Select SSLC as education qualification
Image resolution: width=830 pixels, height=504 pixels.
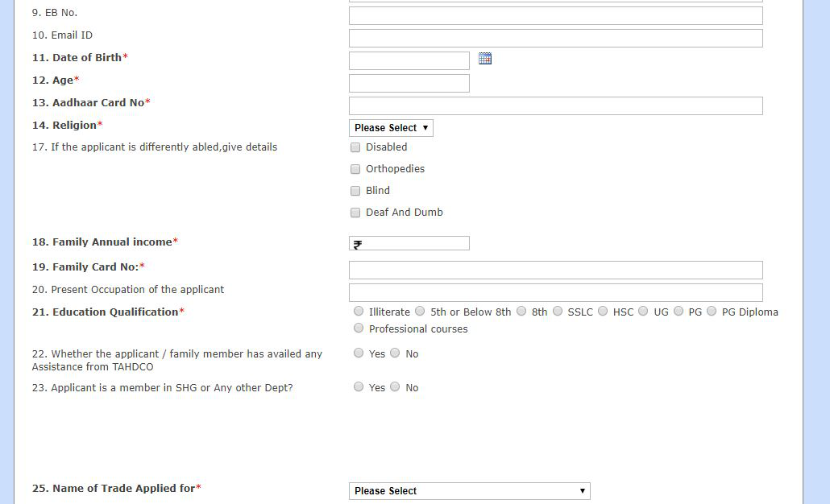(558, 311)
